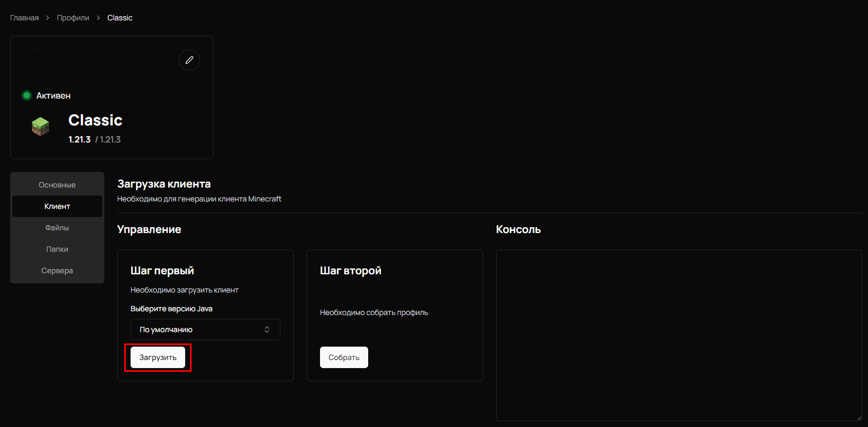Click inside the Консоль output area
868x427 pixels.
coord(679,335)
